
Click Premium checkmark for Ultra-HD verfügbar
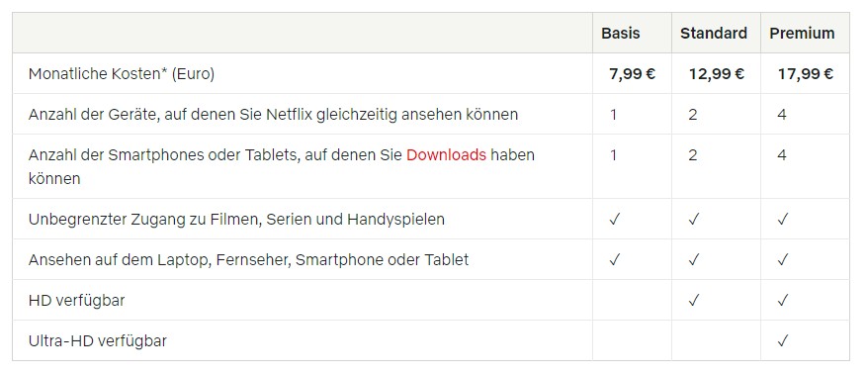click(x=782, y=340)
